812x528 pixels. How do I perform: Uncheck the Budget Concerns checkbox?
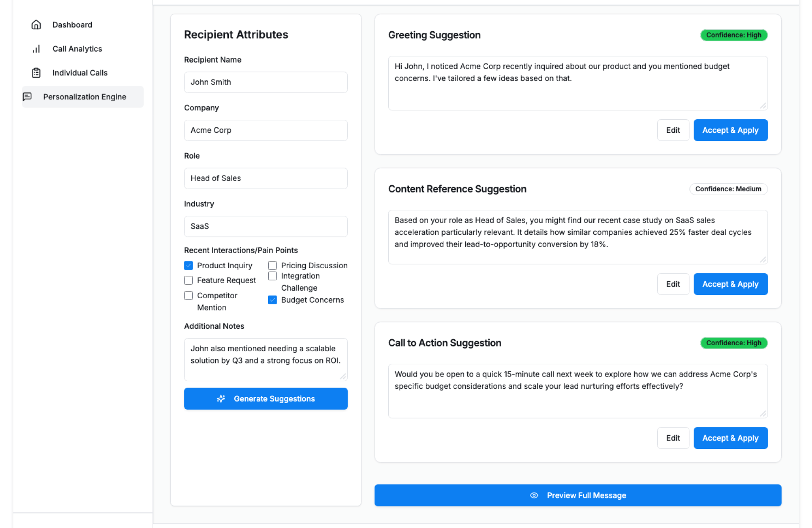(x=273, y=300)
